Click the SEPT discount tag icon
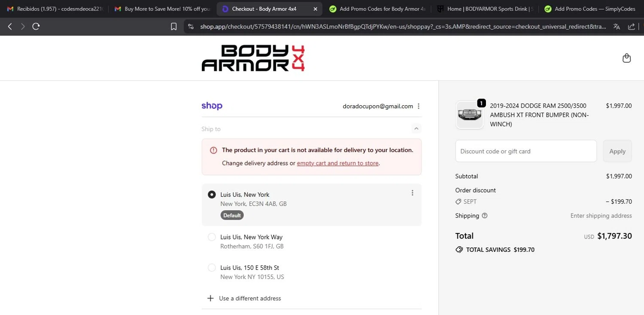 [x=459, y=202]
